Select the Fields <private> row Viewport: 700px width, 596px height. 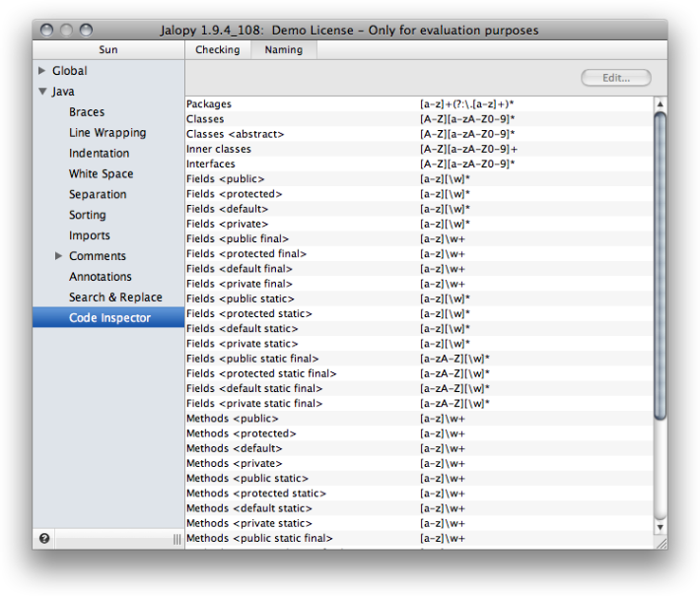(419, 224)
